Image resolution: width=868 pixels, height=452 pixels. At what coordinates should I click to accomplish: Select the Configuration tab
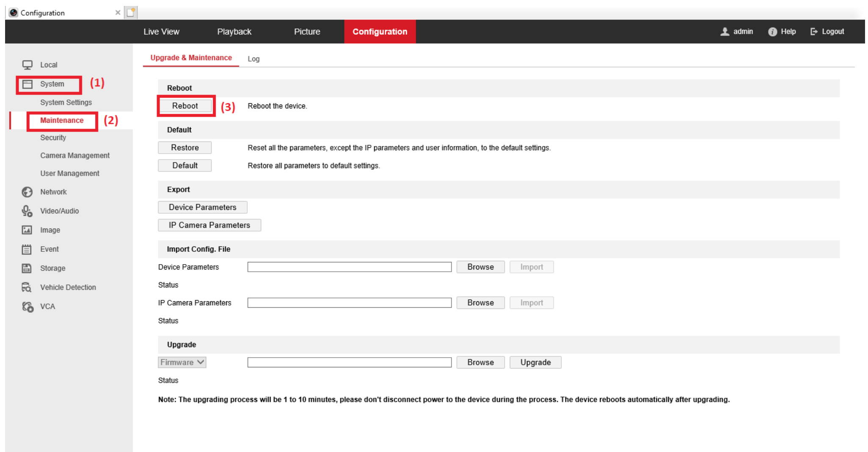click(x=380, y=32)
